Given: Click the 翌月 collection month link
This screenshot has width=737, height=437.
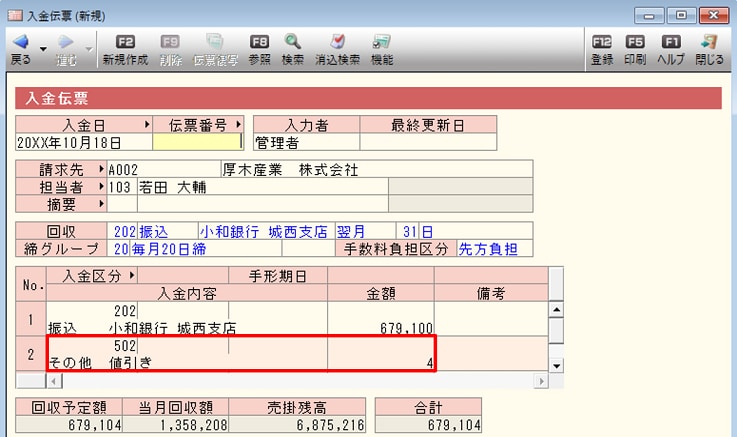Looking at the screenshot, I should click(x=351, y=232).
